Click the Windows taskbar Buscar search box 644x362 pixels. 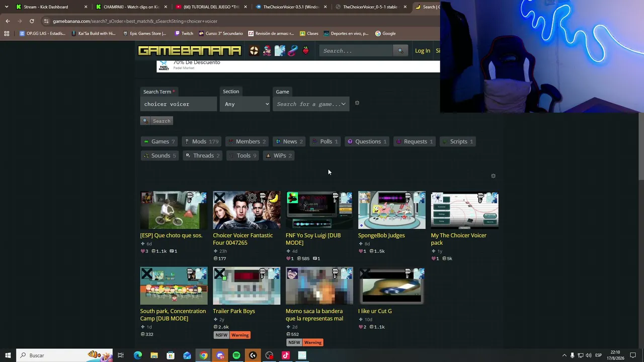point(64,355)
